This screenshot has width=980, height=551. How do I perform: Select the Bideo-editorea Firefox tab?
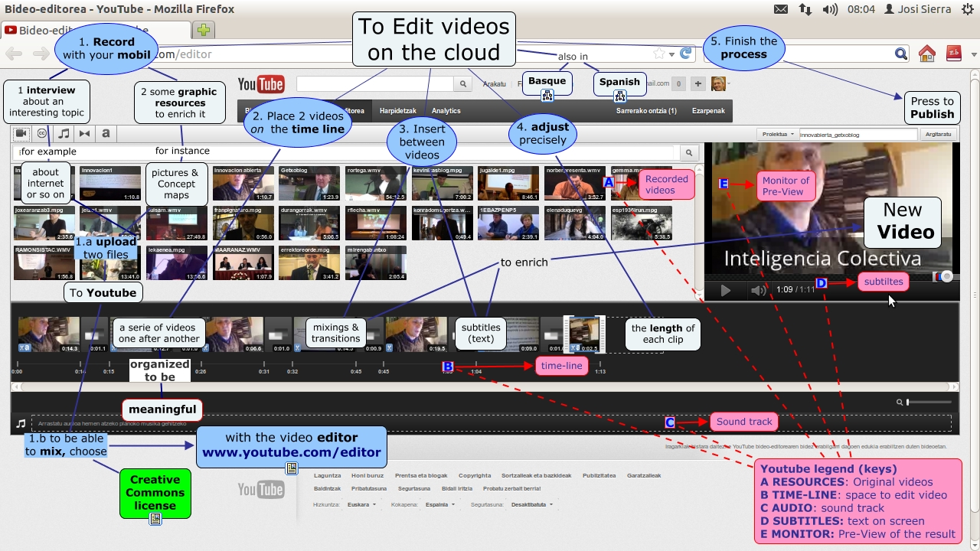click(96, 31)
